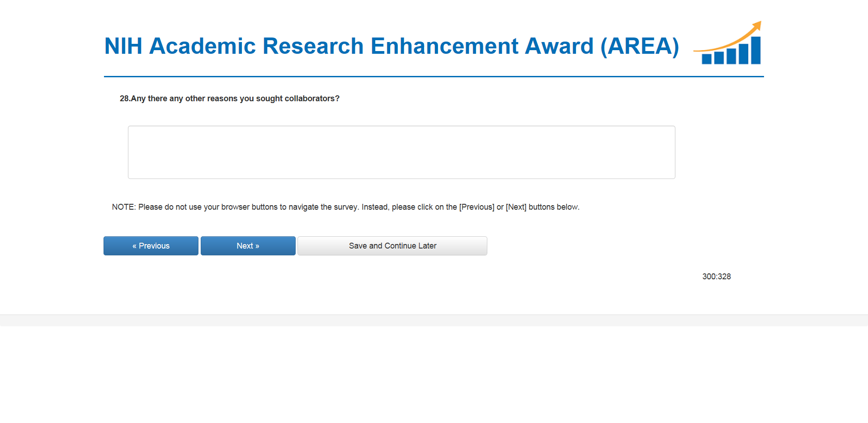Focus the collaborator reasons text box
Viewport: 868px width, 423px height.
click(x=401, y=152)
